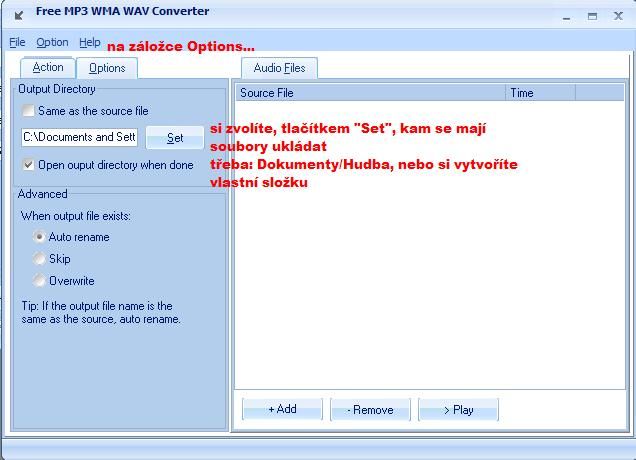Switch to the Action tab
The width and height of the screenshot is (636, 460).
pos(48,67)
